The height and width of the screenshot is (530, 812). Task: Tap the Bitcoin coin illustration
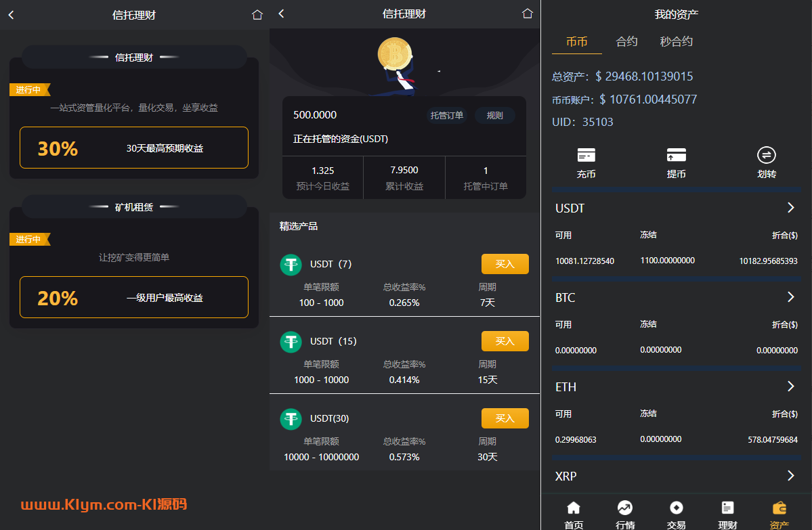395,54
